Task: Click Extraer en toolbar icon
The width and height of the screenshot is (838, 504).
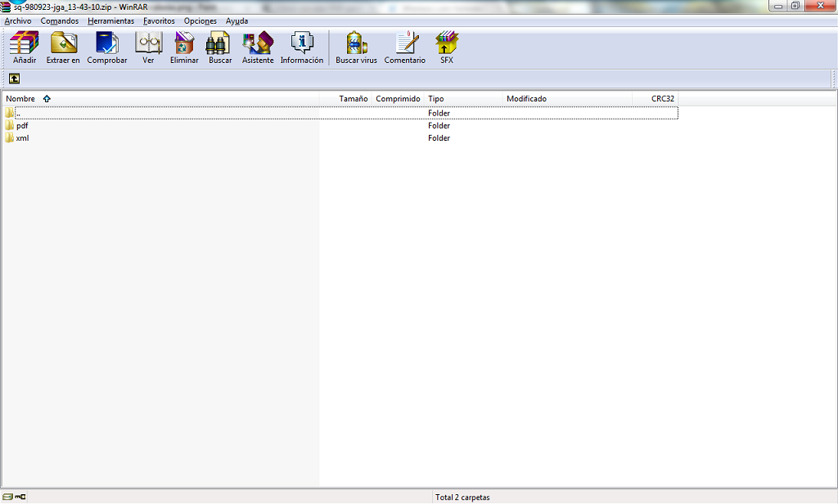Action: (x=63, y=47)
